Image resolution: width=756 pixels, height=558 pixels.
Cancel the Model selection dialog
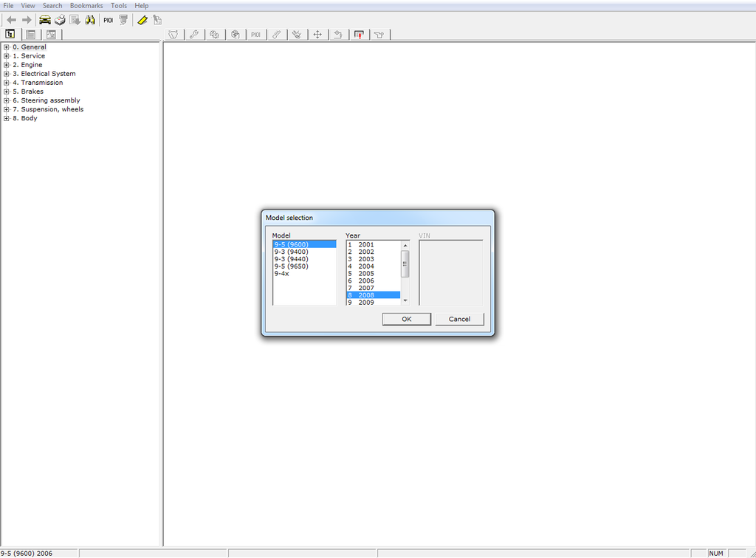pyautogui.click(x=459, y=319)
